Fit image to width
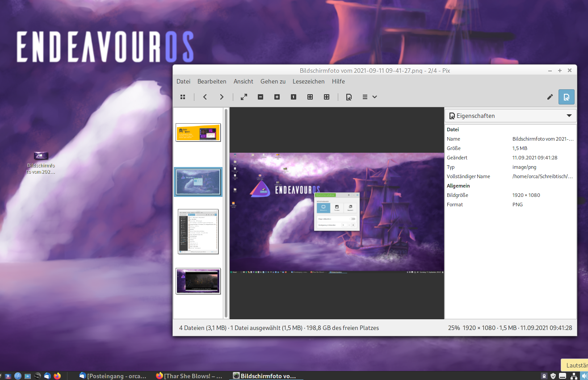The image size is (588, 380). 327,97
